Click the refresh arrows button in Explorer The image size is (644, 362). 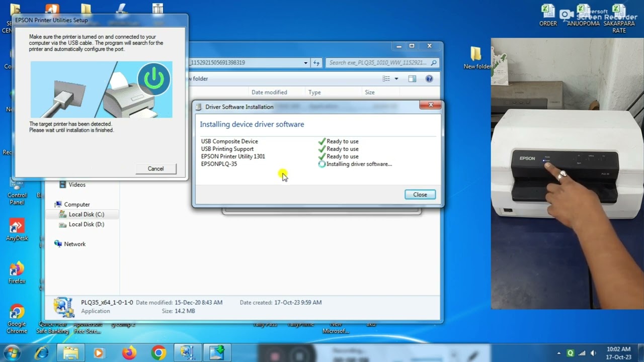(316, 63)
